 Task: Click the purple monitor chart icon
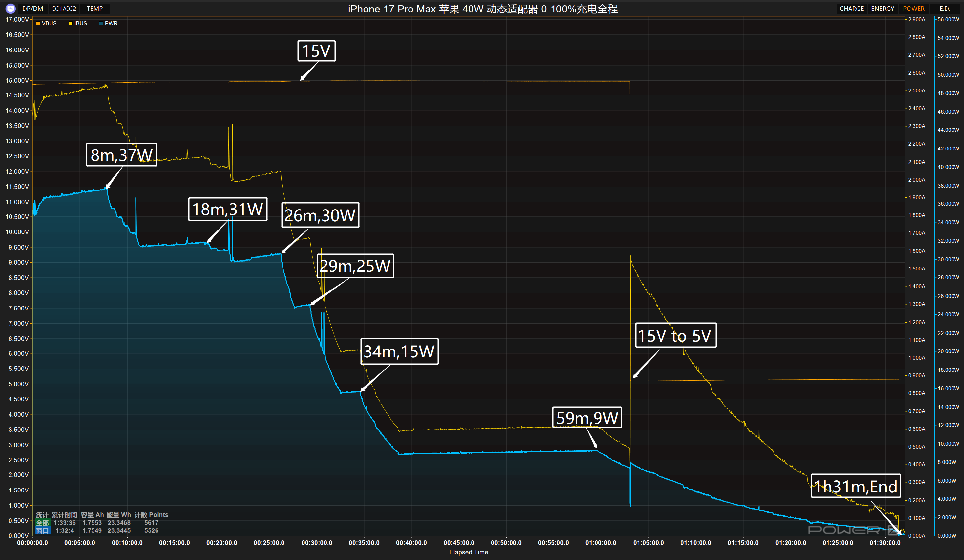10,9
